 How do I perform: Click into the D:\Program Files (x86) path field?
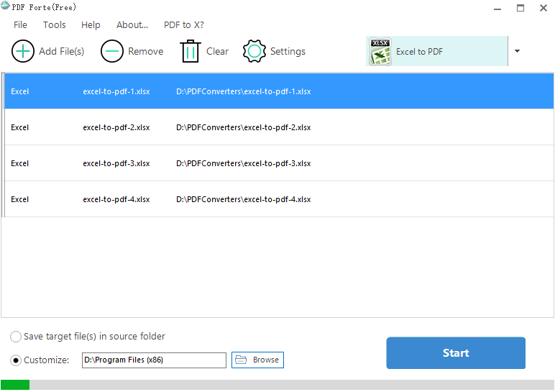tap(154, 360)
